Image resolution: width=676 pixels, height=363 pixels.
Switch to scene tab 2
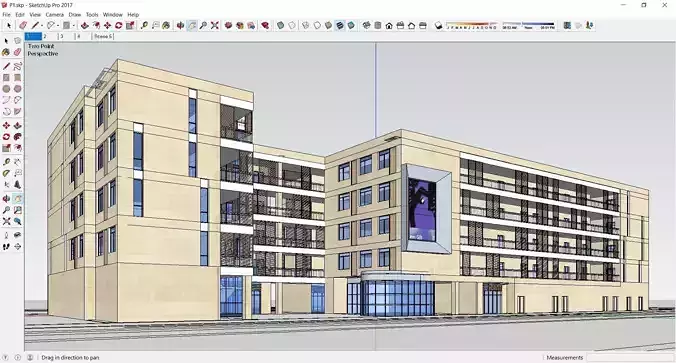point(50,37)
